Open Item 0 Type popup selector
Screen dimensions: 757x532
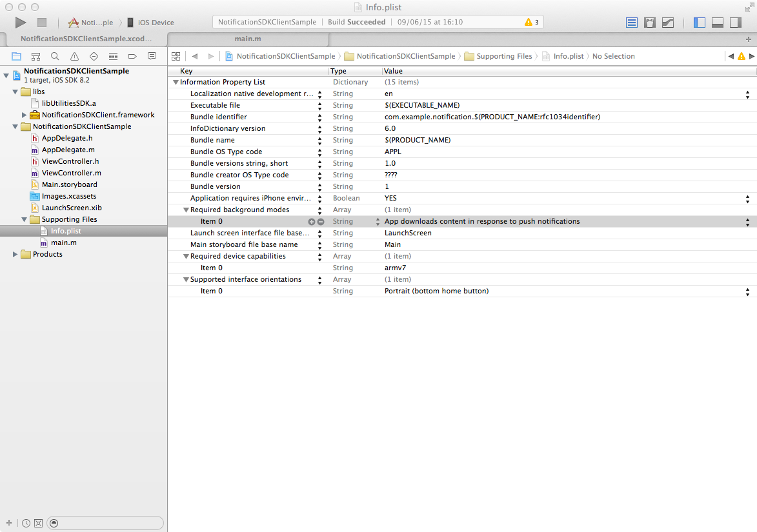pyautogui.click(x=378, y=222)
